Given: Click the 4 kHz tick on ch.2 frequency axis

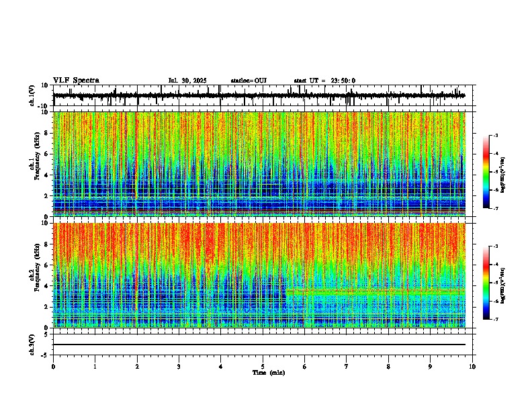Looking at the screenshot, I should tap(47, 286).
